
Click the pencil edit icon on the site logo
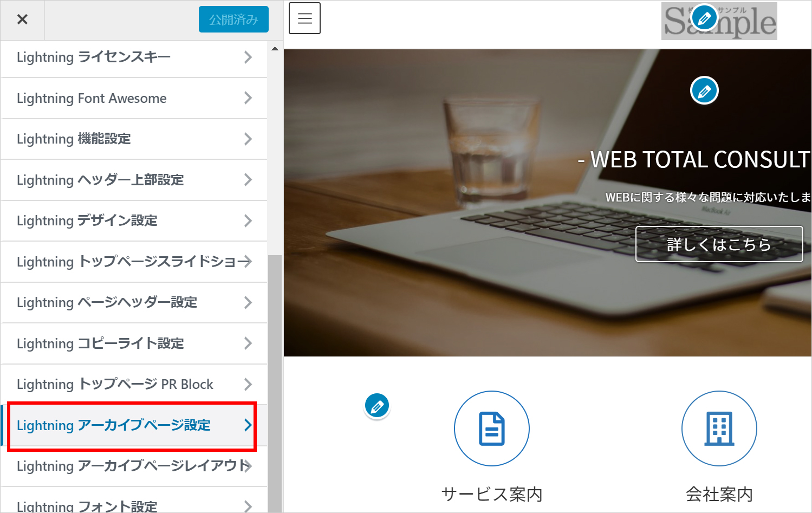pos(704,18)
